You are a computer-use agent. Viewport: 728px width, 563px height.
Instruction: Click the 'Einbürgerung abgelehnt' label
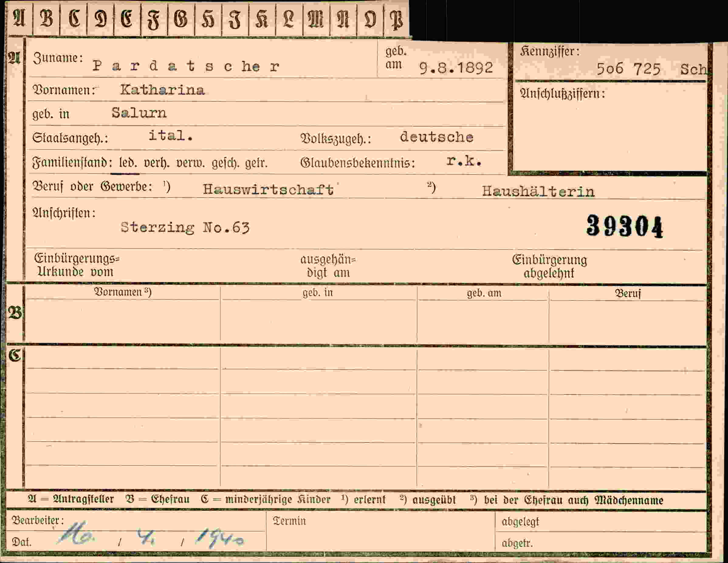click(x=549, y=266)
